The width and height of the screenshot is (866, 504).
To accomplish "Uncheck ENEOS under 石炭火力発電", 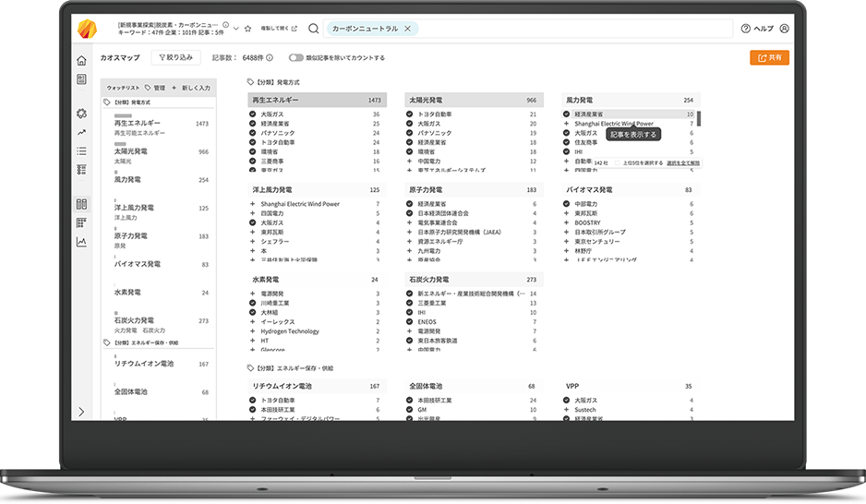I will pyautogui.click(x=409, y=322).
